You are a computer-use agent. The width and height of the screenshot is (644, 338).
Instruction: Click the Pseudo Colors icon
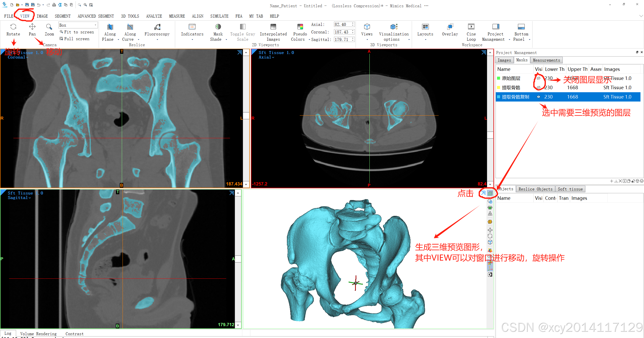(300, 27)
